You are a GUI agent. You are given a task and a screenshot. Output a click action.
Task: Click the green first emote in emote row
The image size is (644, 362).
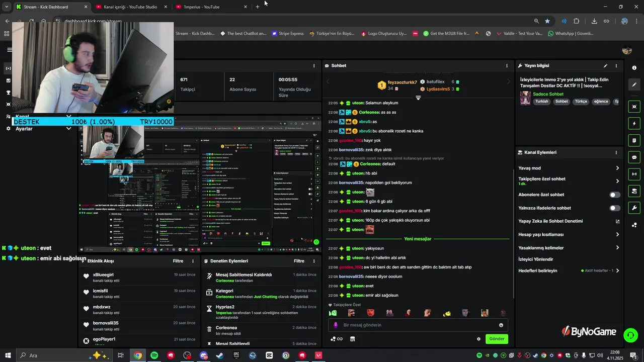coord(333,313)
